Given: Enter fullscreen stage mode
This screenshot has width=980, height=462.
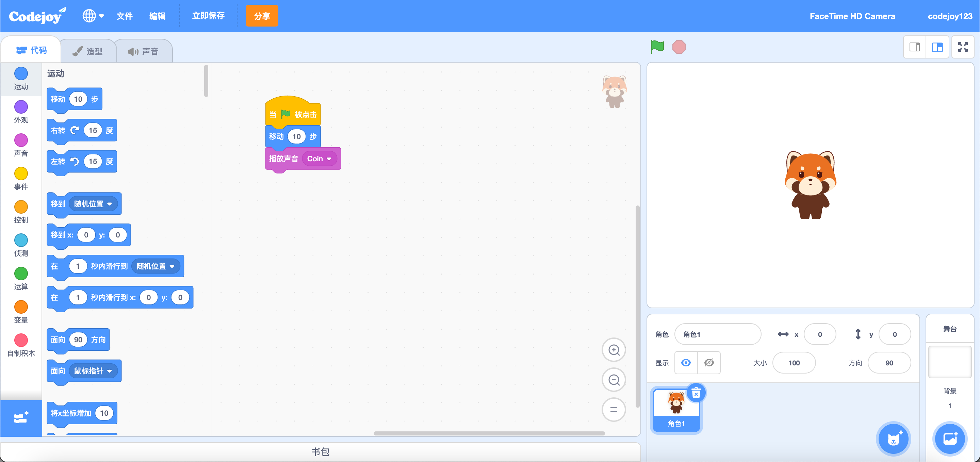Looking at the screenshot, I should point(963,47).
